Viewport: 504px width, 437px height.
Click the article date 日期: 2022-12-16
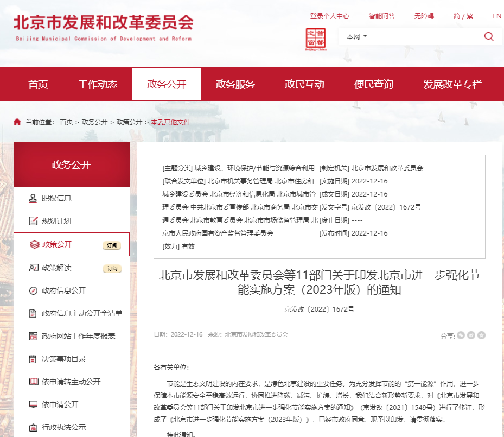(x=178, y=334)
